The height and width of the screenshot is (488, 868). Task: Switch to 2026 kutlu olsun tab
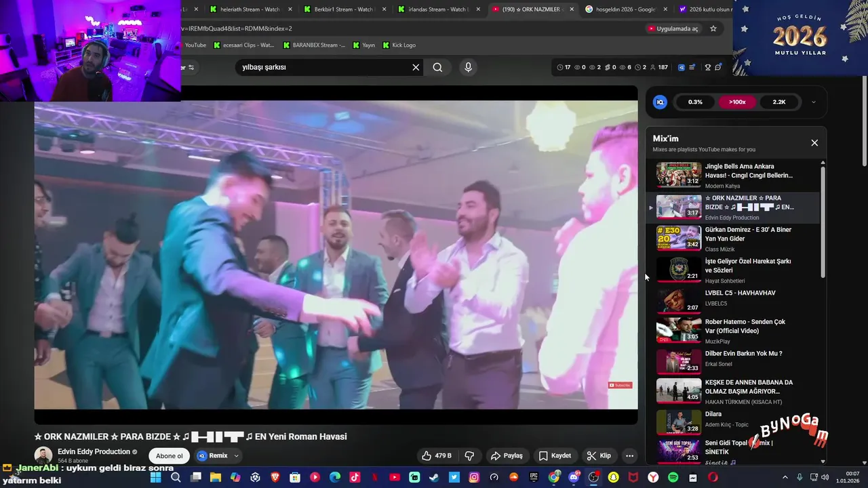click(705, 9)
